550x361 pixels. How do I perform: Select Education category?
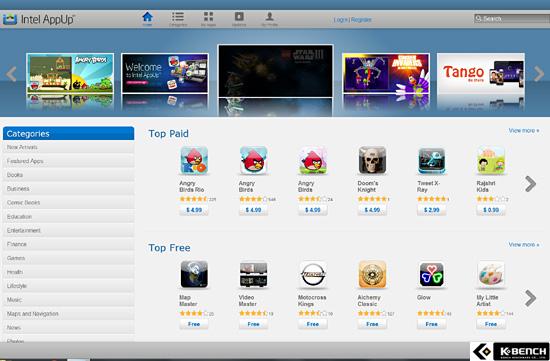pyautogui.click(x=68, y=216)
